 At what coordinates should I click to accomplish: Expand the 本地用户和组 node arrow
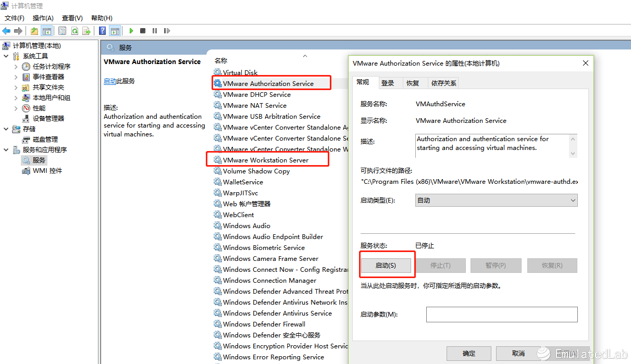point(16,98)
